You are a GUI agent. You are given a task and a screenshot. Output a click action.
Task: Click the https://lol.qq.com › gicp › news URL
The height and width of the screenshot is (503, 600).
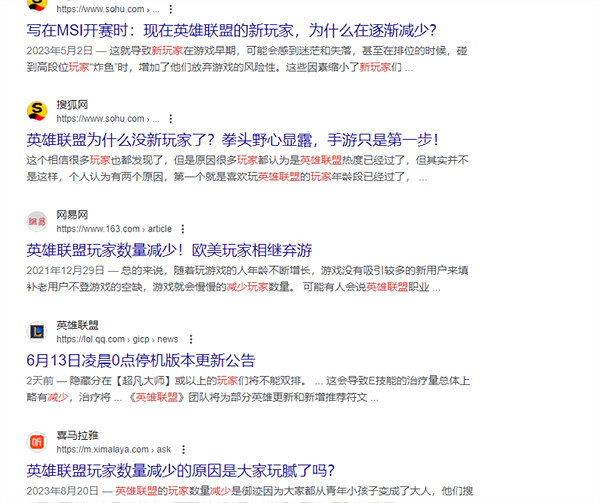[117, 339]
